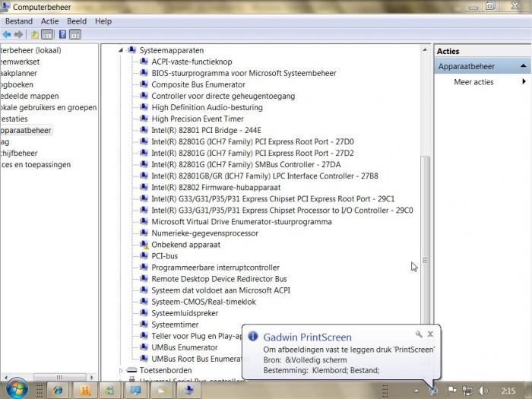This screenshot has height=399, width=532.
Task: Collapse the Apparaatbeheer actions section
Action: click(524, 66)
